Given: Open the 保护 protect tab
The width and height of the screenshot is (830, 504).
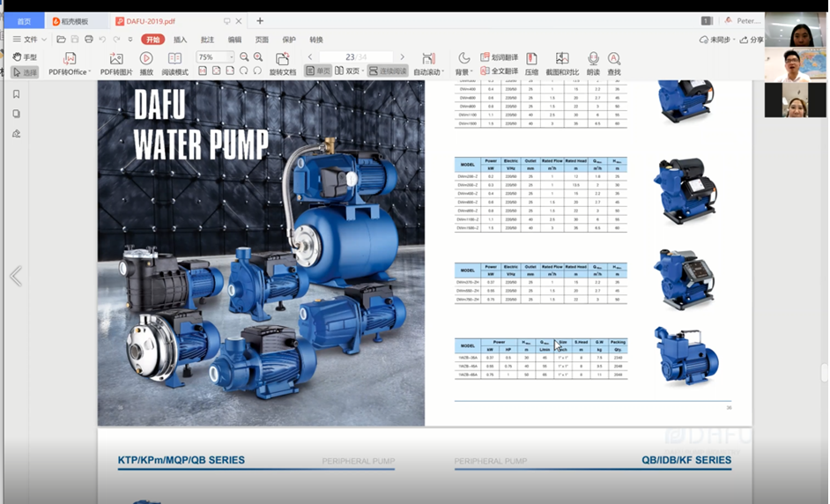Looking at the screenshot, I should pyautogui.click(x=289, y=40).
